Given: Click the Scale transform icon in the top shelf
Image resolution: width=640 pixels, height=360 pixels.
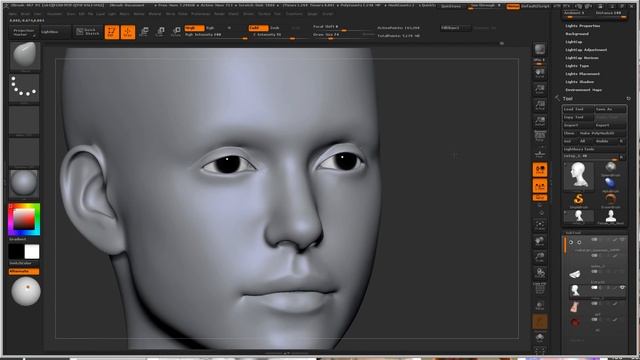Looking at the screenshot, I should pyautogui.click(x=160, y=32).
